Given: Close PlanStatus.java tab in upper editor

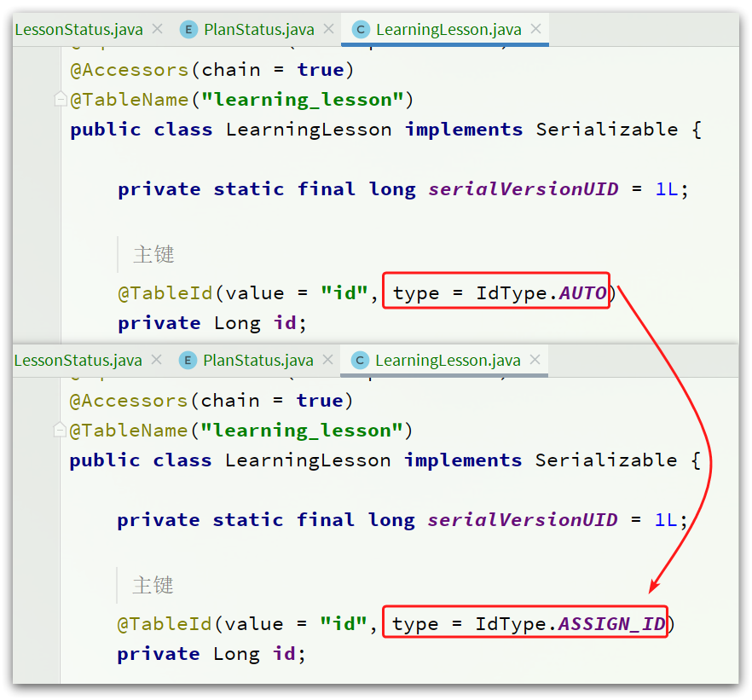Looking at the screenshot, I should point(328,29).
